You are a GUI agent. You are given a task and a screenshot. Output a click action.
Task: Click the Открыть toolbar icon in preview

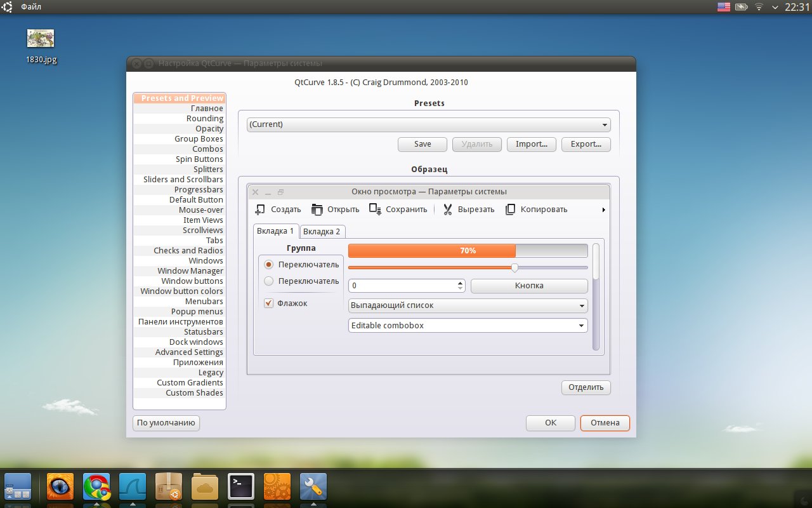(x=317, y=210)
